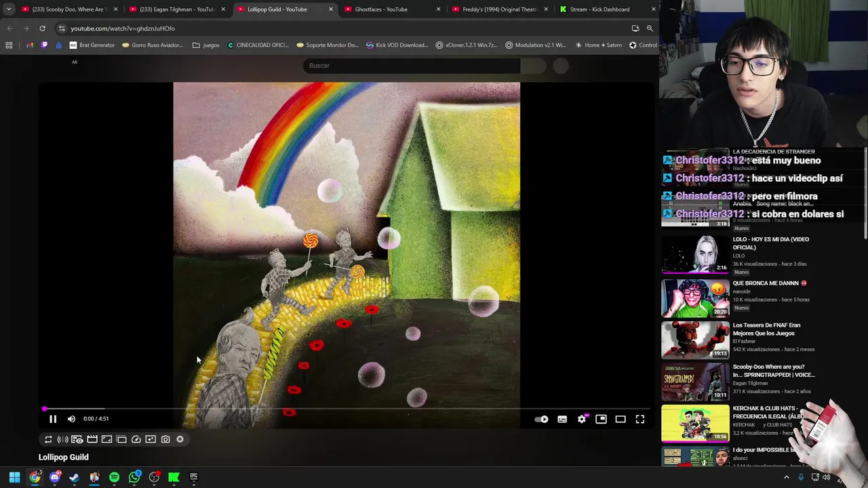Open the Kick app from the taskbar
Image resolution: width=868 pixels, height=488 pixels.
[174, 477]
